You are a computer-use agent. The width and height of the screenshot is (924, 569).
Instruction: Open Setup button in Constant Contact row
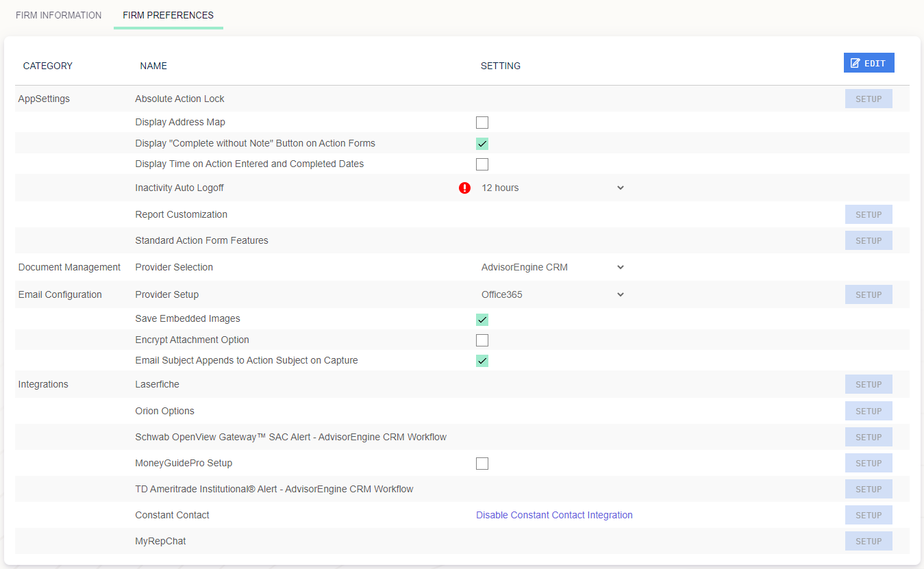click(869, 515)
